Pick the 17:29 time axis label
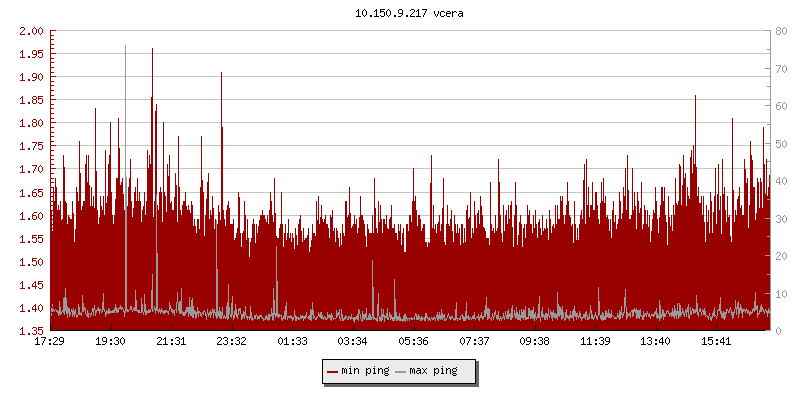This screenshot has width=800, height=400. click(x=50, y=341)
